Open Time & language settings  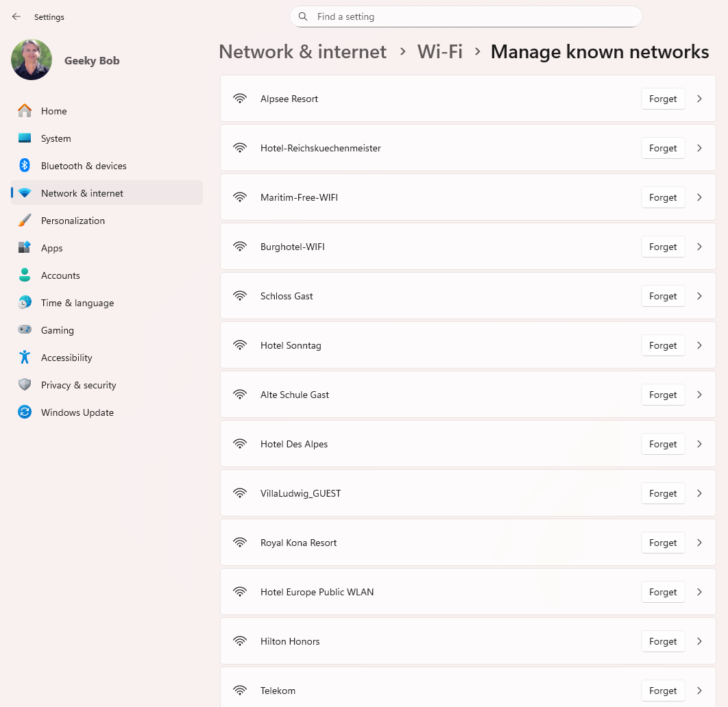(77, 303)
